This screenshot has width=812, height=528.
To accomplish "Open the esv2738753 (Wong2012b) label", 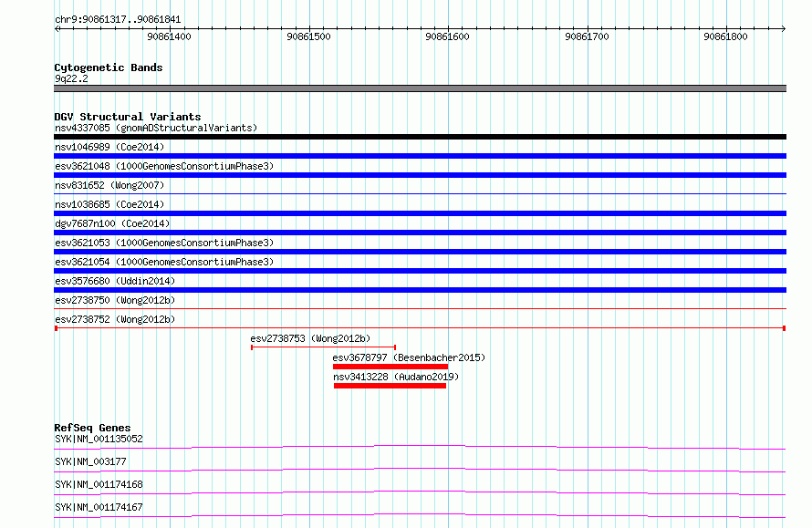I will 310,338.
